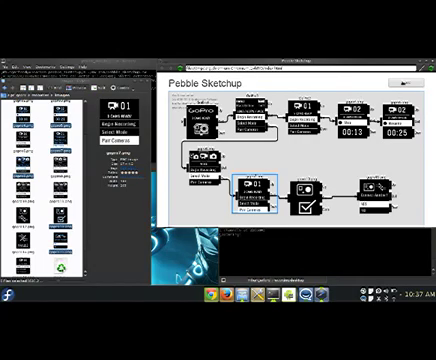
Task: Select the node with three camera mode icons
Action: (x=205, y=168)
